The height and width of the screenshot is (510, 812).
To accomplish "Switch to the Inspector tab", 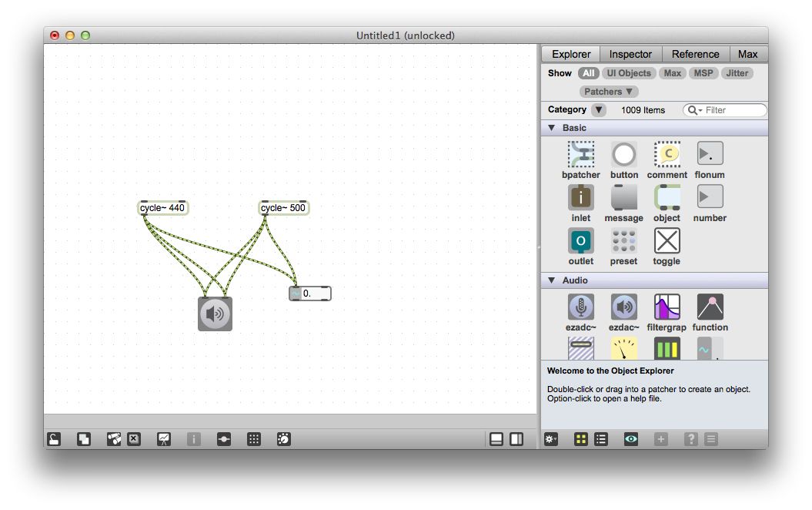I will click(630, 54).
